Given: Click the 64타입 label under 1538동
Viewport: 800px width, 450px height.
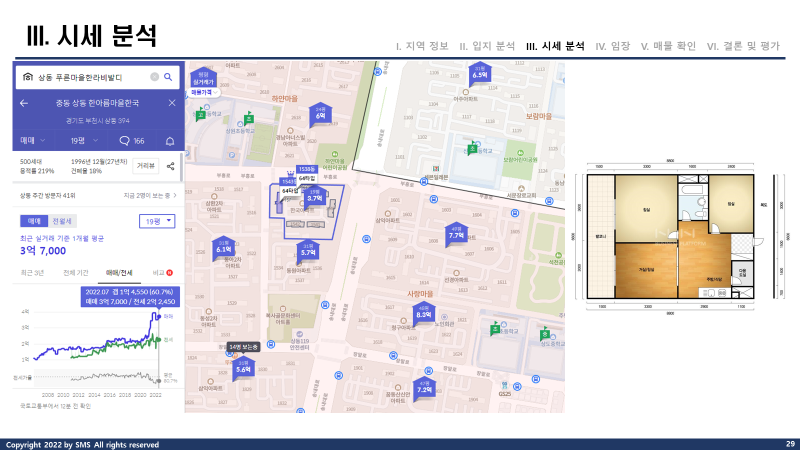Looking at the screenshot, I should 307,178.
